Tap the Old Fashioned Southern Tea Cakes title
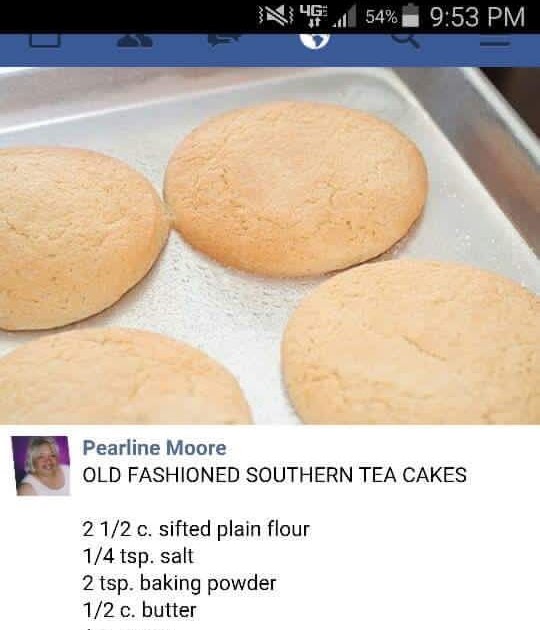This screenshot has width=540, height=630. point(275,475)
